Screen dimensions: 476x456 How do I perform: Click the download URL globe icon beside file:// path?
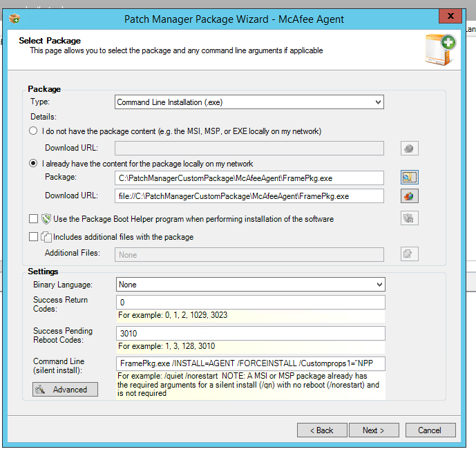coord(409,196)
